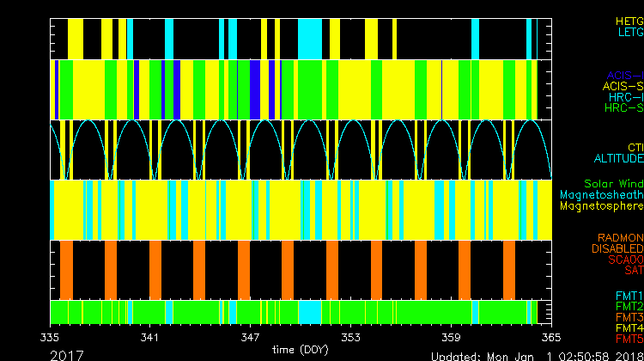Click the HETG legend label
644x361 pixels.
point(629,21)
